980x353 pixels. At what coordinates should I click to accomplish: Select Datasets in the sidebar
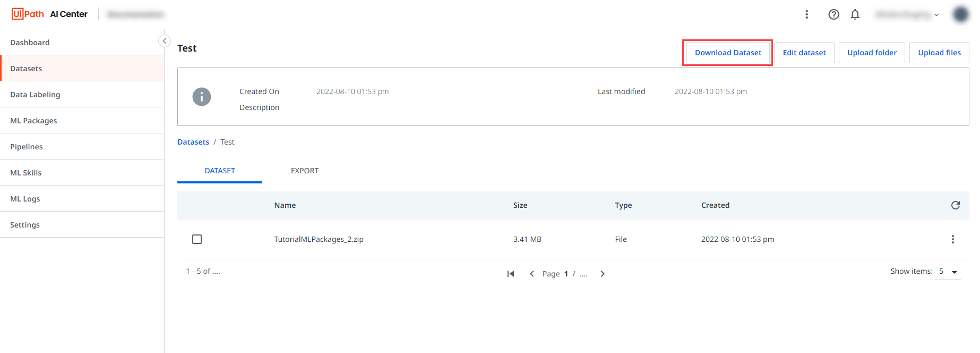tap(82, 69)
